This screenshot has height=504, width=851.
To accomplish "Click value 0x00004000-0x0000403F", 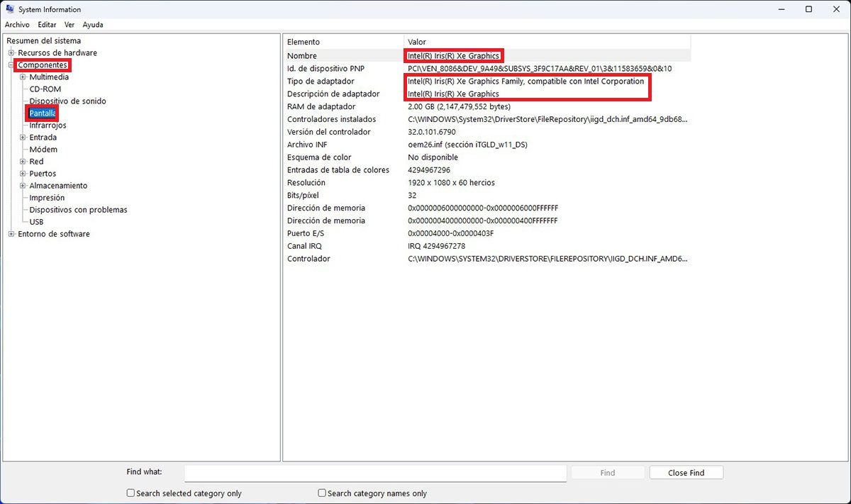I will pyautogui.click(x=450, y=233).
